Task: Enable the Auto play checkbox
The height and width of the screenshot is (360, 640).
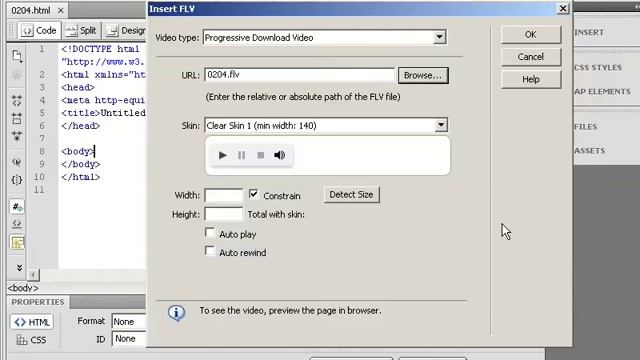Action: [210, 233]
